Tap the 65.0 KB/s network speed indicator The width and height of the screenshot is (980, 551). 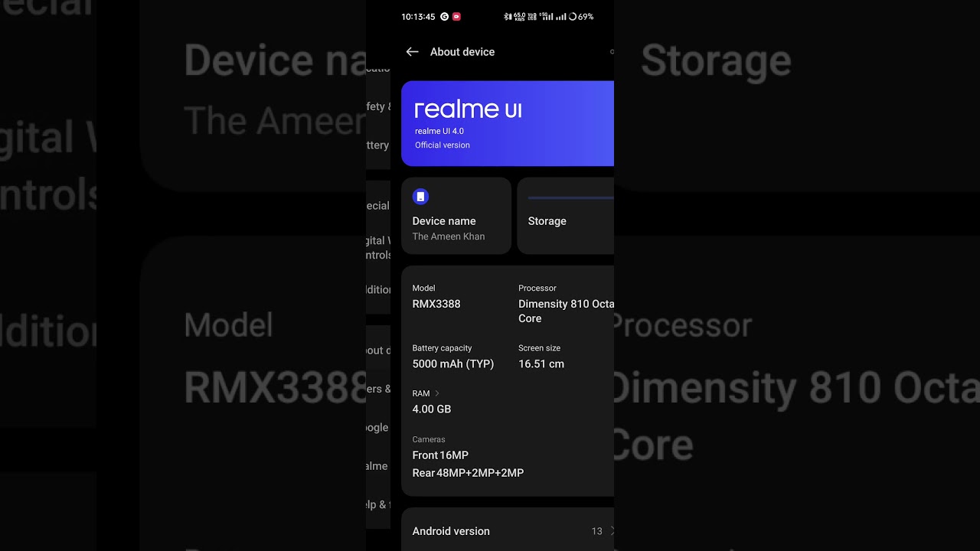tap(519, 17)
